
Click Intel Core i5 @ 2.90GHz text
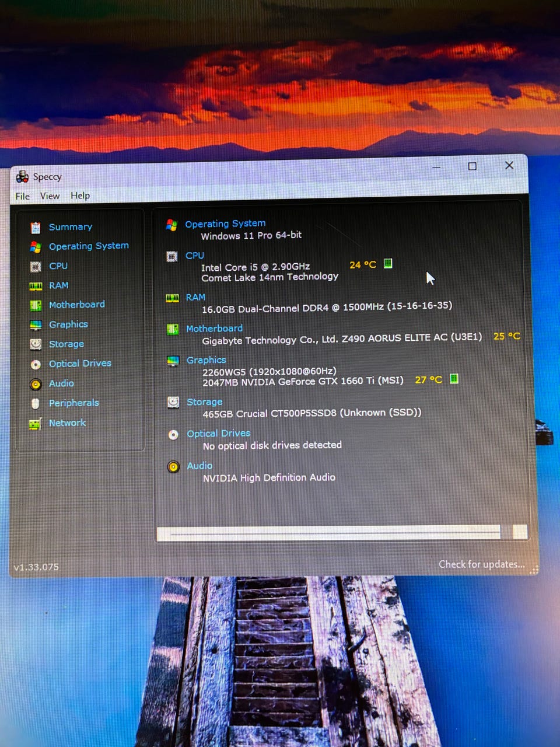pos(256,267)
